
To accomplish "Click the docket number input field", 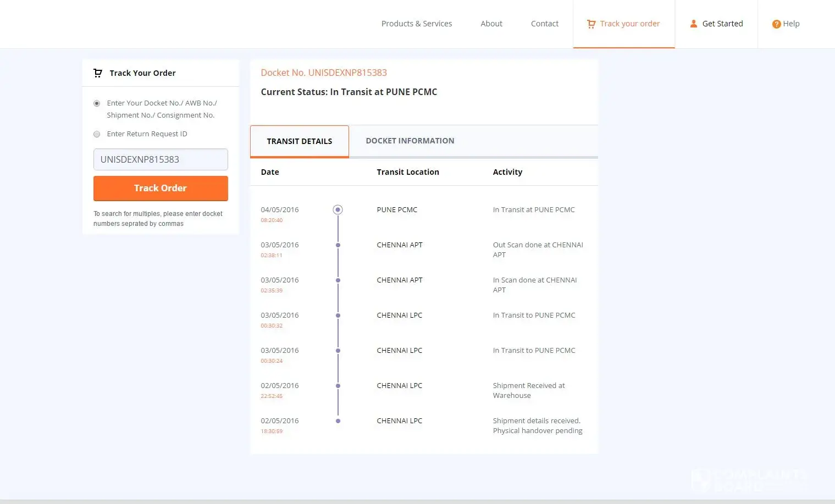I will 161,159.
